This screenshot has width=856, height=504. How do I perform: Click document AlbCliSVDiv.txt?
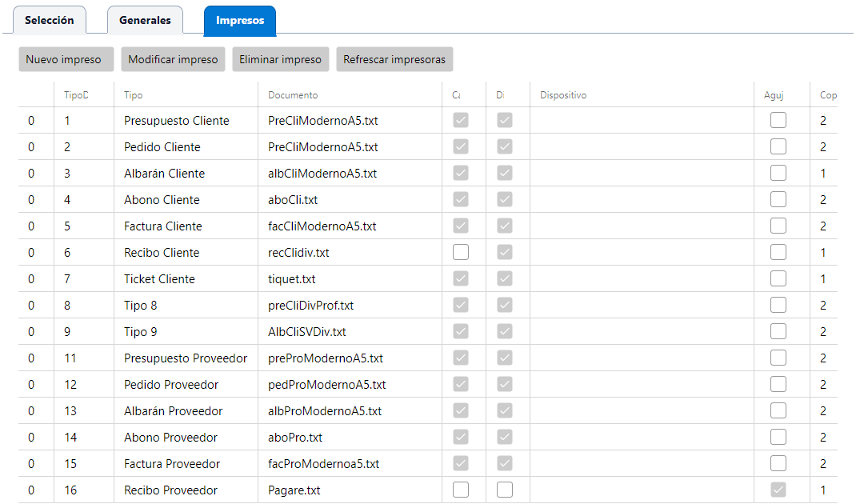[307, 331]
